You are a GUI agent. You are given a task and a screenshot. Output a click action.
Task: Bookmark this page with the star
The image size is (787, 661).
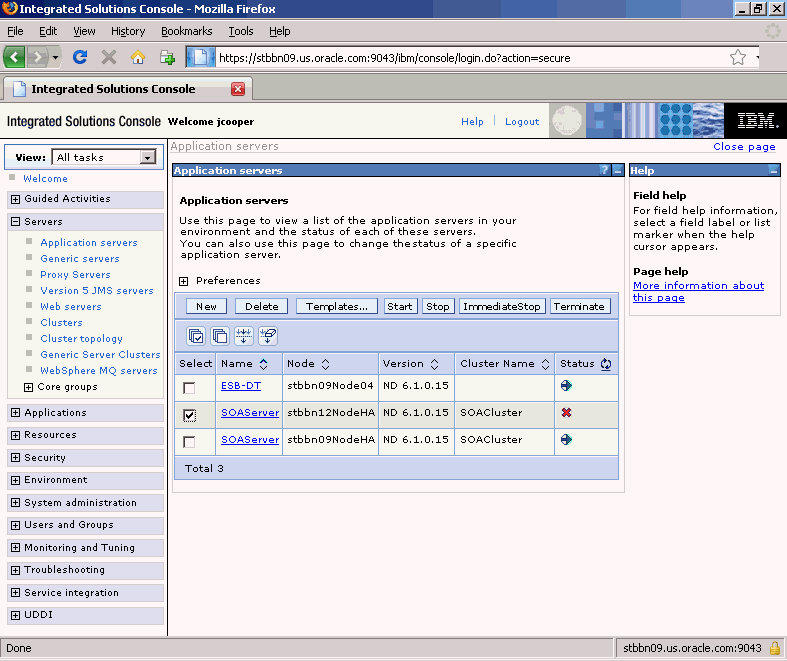(x=738, y=57)
